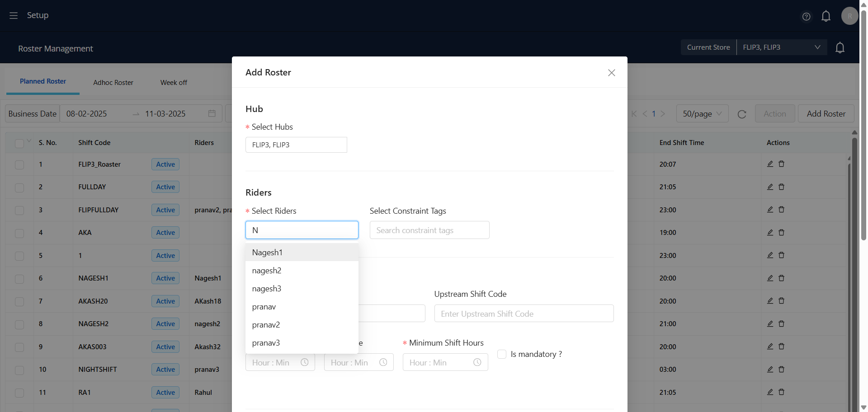Refresh the roster table
Viewport: 868px width, 412px height.
coord(742,114)
